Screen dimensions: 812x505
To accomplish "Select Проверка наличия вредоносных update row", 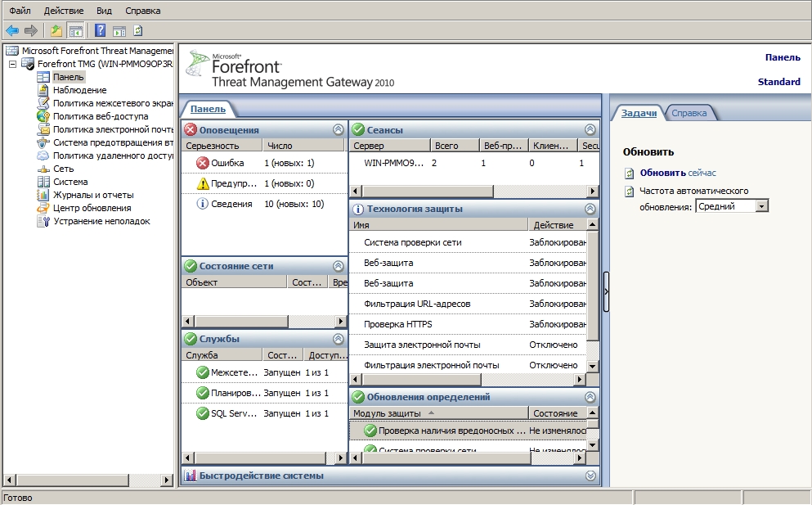I will [468, 431].
